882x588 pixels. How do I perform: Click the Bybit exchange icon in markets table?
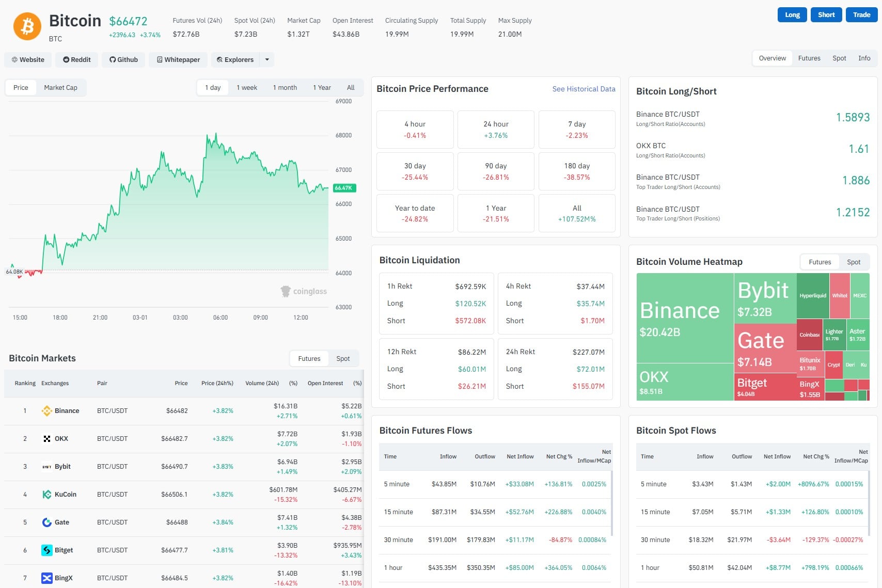tap(46, 467)
